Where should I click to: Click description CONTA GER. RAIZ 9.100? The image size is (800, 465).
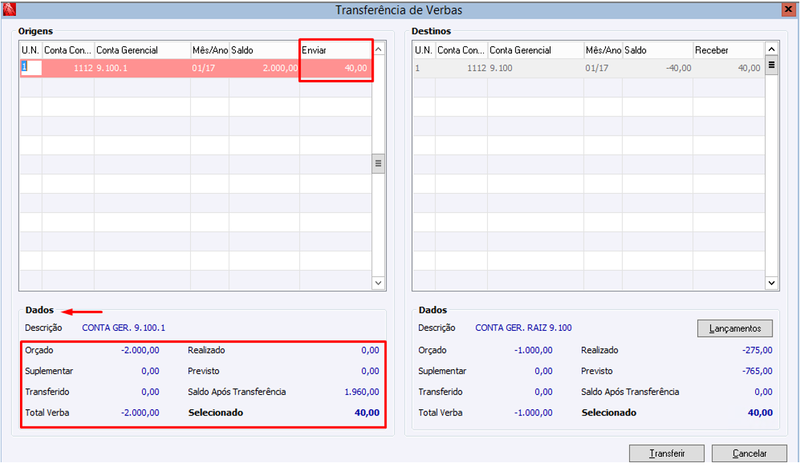pyautogui.click(x=523, y=328)
